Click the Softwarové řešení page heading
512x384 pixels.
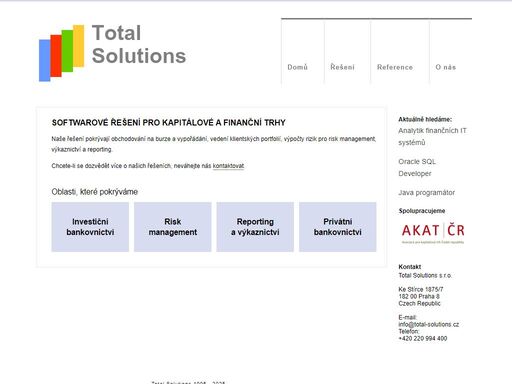168,123
